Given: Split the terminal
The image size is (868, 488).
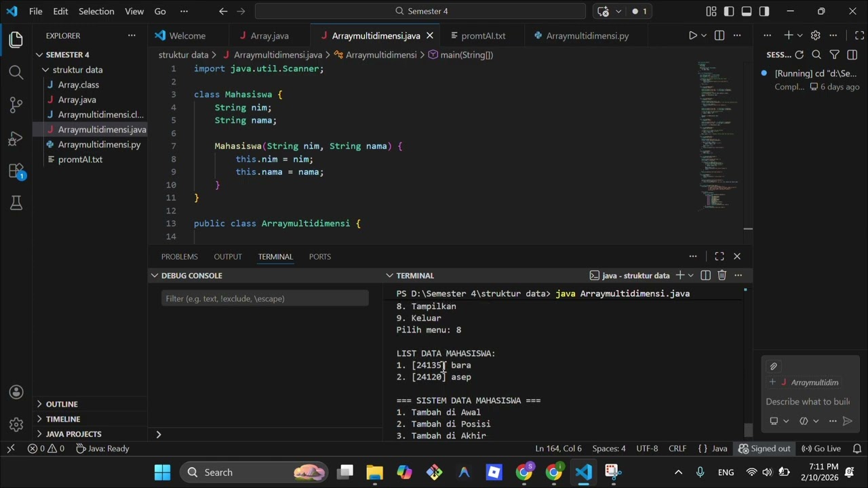Looking at the screenshot, I should 705,275.
